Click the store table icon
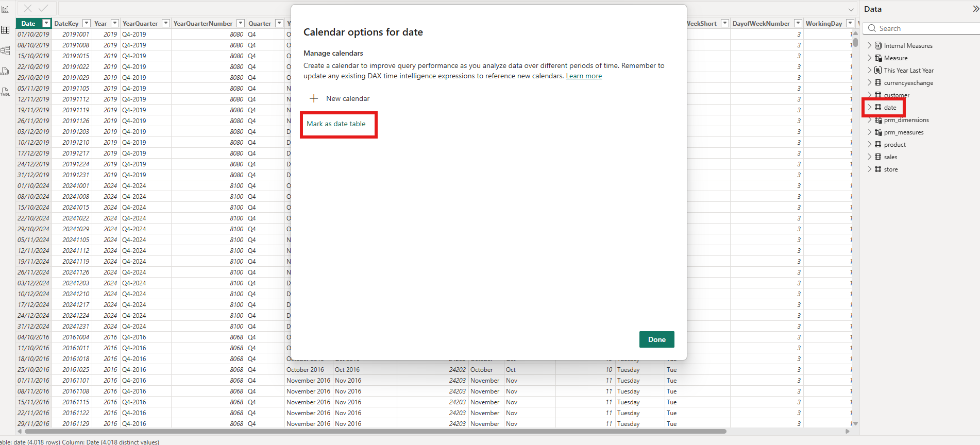This screenshot has height=445, width=980. 878,169
